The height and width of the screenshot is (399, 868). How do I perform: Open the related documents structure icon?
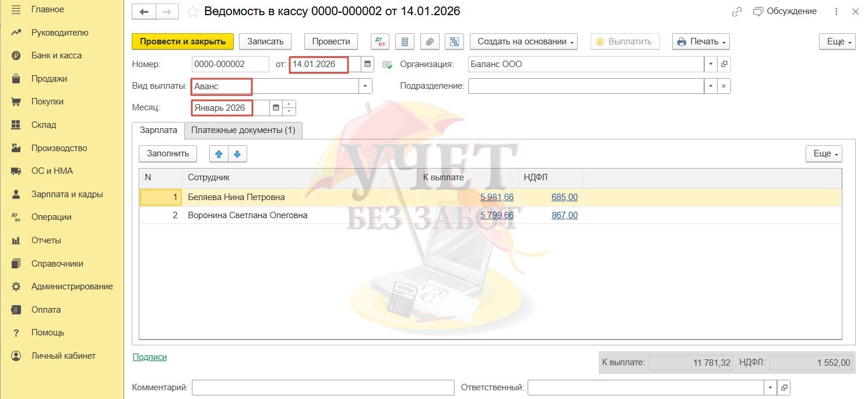point(454,41)
